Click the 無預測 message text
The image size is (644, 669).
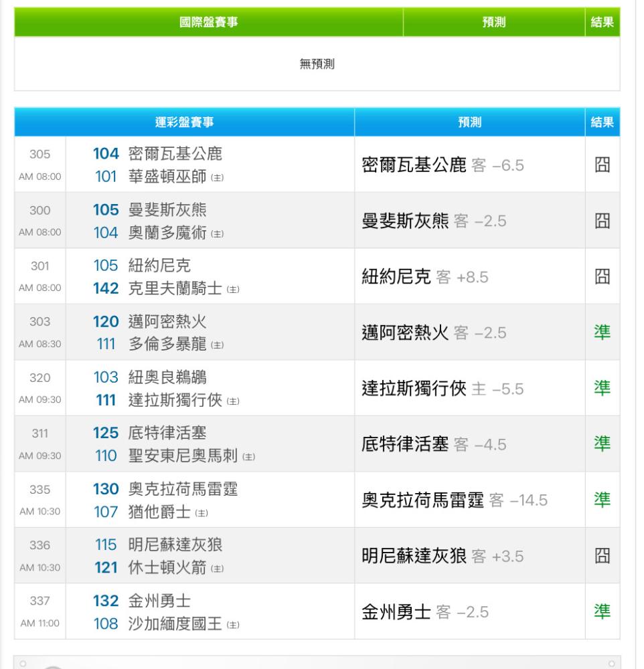click(317, 64)
